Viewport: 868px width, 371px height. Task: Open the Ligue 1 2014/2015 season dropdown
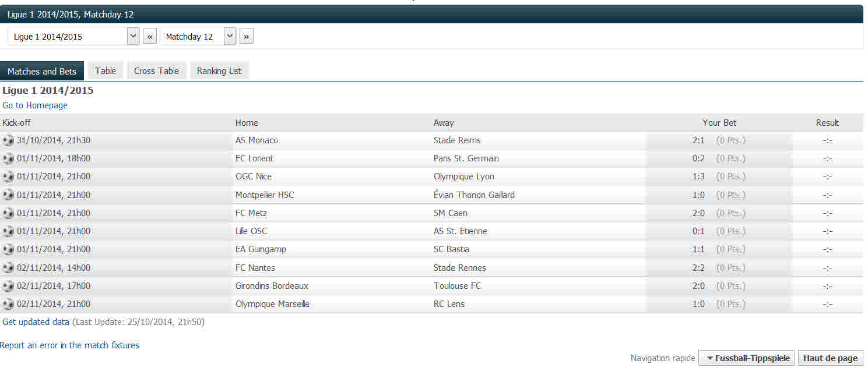[133, 36]
